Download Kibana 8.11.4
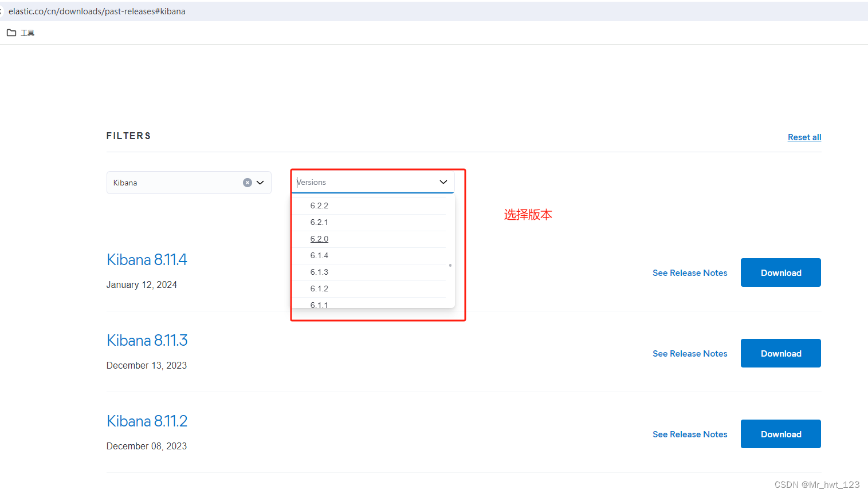 [781, 272]
